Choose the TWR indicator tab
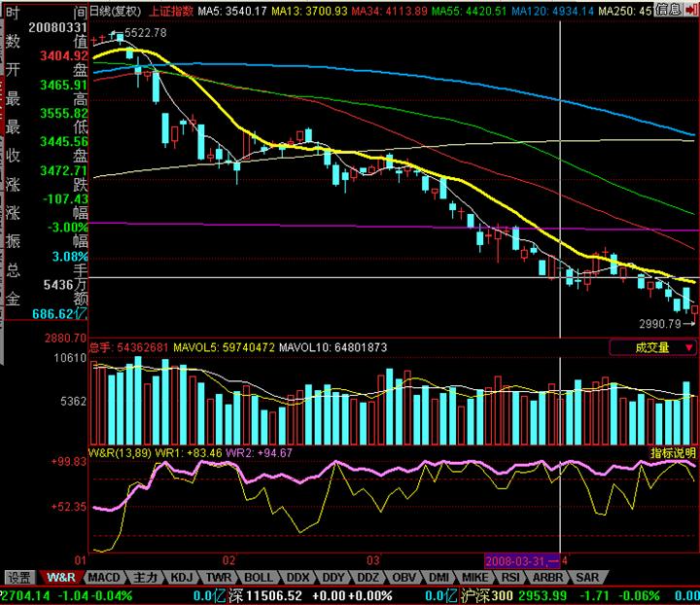Screen dimensions: 700x605 click(x=219, y=578)
